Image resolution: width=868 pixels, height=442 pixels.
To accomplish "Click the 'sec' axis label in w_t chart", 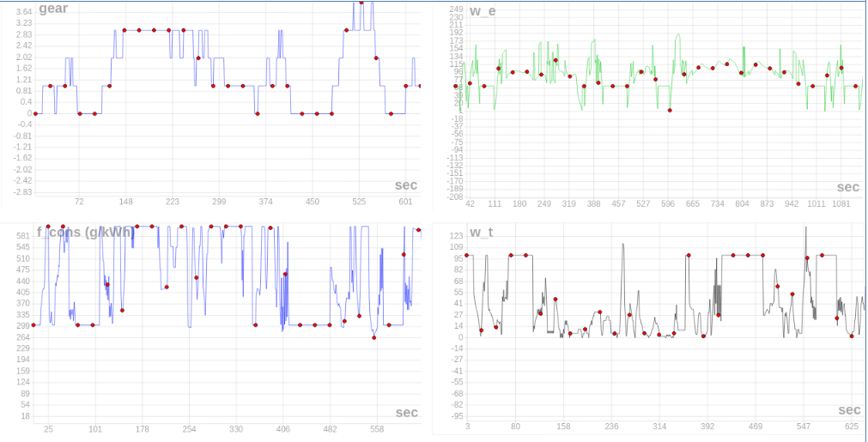I will [x=849, y=410].
